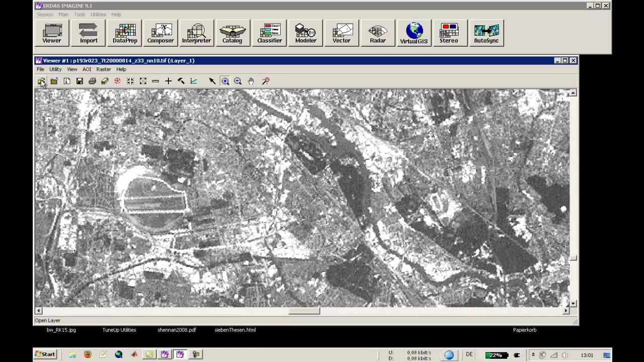Start the Inquire cursor crosshair tool
This screenshot has width=644, height=362.
tap(168, 81)
